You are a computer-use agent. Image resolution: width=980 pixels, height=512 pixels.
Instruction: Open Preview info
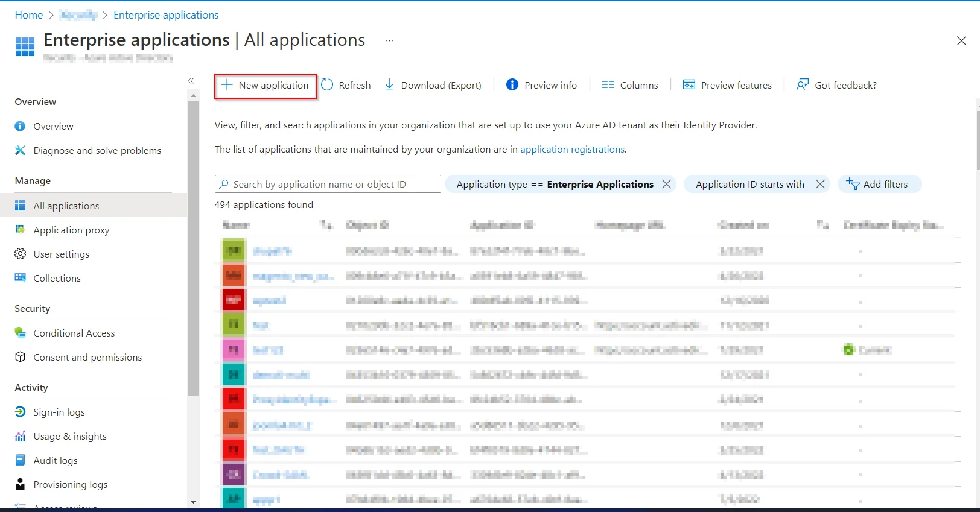coord(542,85)
